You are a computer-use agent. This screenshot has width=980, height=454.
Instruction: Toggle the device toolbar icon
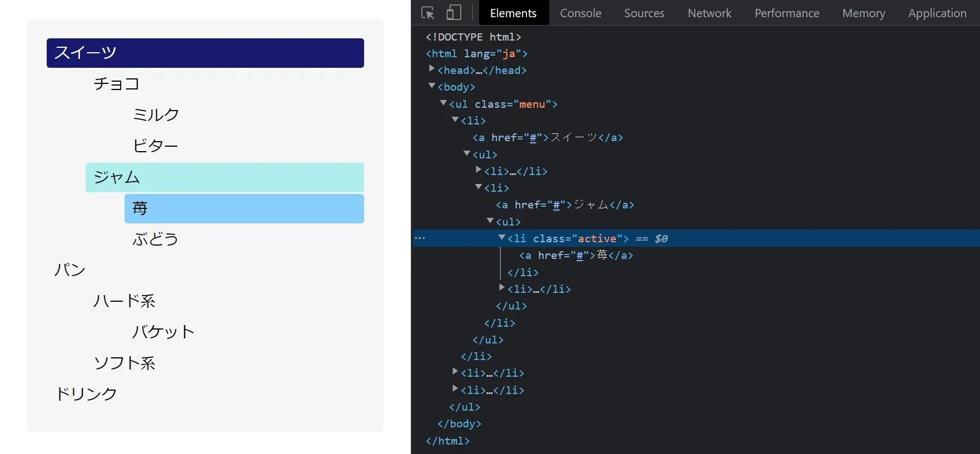tap(454, 13)
